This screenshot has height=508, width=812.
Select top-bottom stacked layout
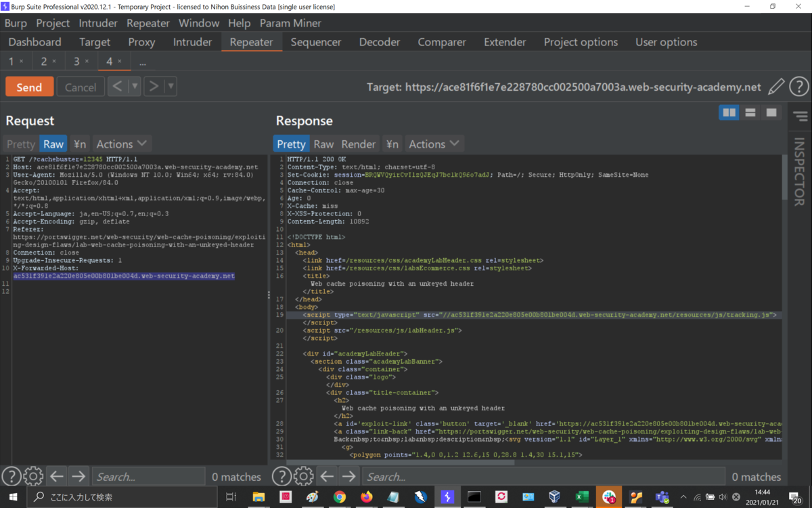coord(750,112)
